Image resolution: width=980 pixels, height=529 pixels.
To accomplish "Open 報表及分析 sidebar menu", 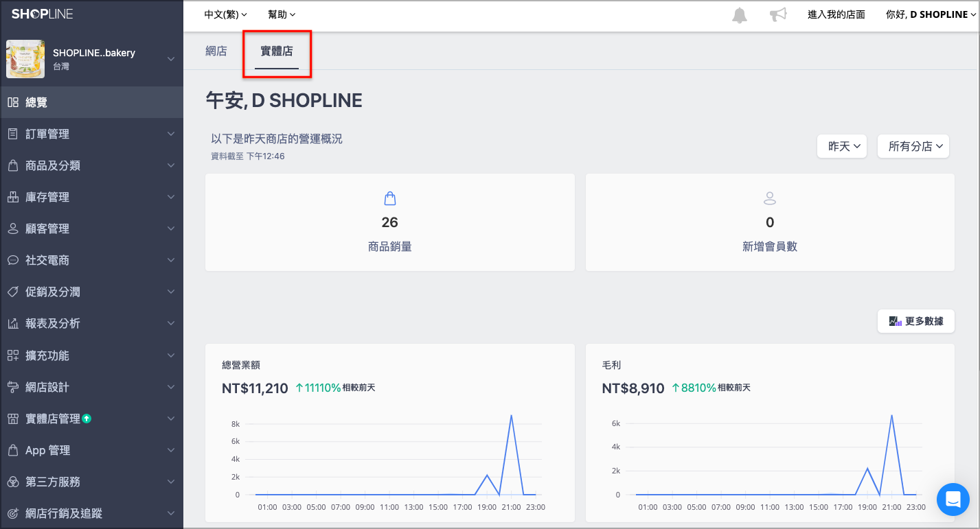I will [91, 323].
